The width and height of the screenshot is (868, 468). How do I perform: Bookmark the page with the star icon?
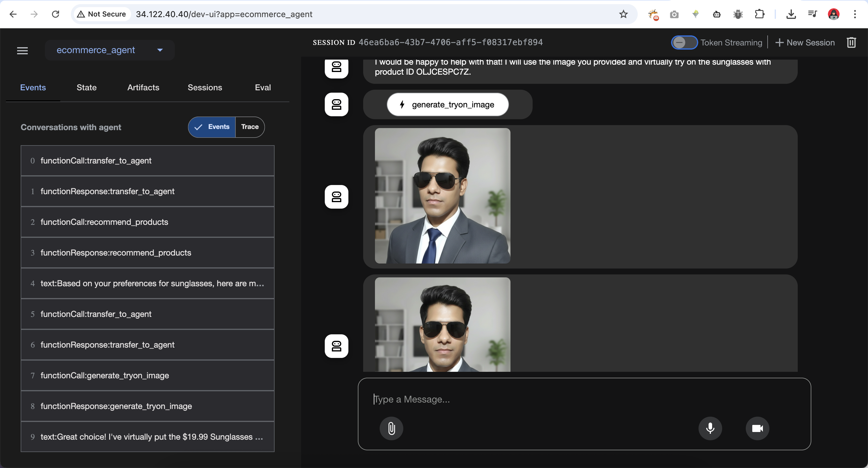623,14
